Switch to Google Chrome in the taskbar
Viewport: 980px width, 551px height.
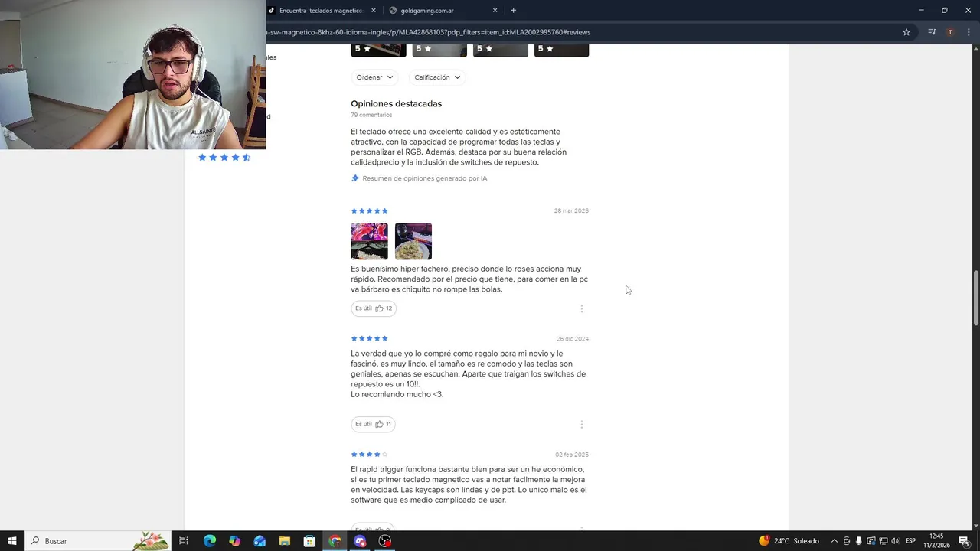[x=335, y=541]
